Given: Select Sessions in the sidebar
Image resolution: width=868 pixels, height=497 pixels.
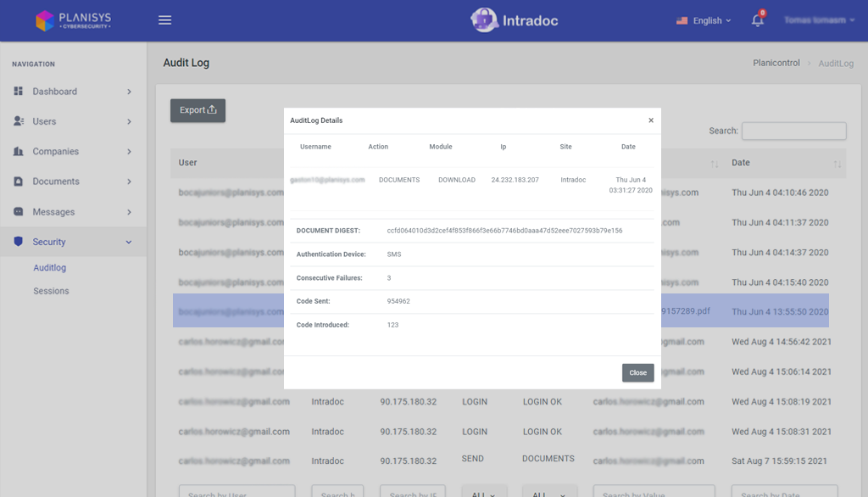Looking at the screenshot, I should 51,291.
